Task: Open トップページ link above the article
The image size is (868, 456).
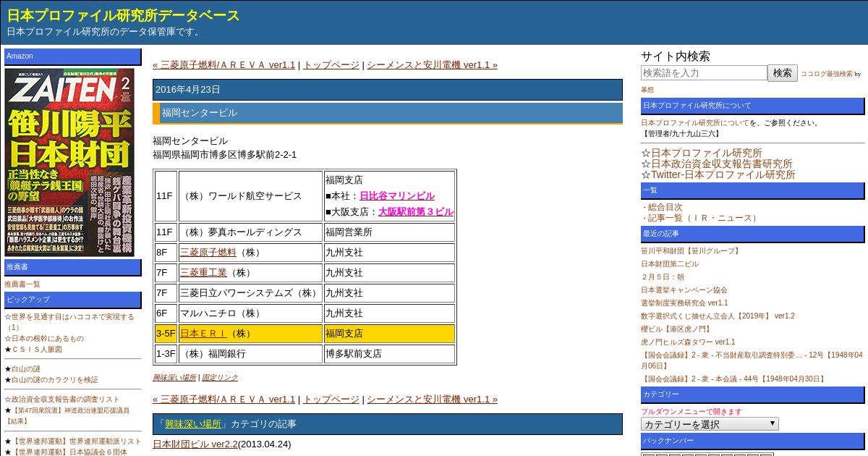Action: (331, 64)
